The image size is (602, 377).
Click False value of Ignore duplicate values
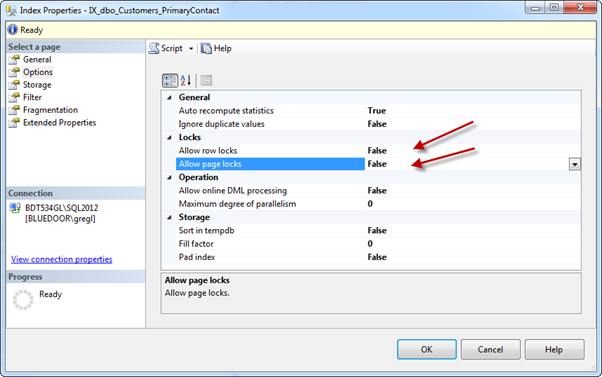[377, 124]
